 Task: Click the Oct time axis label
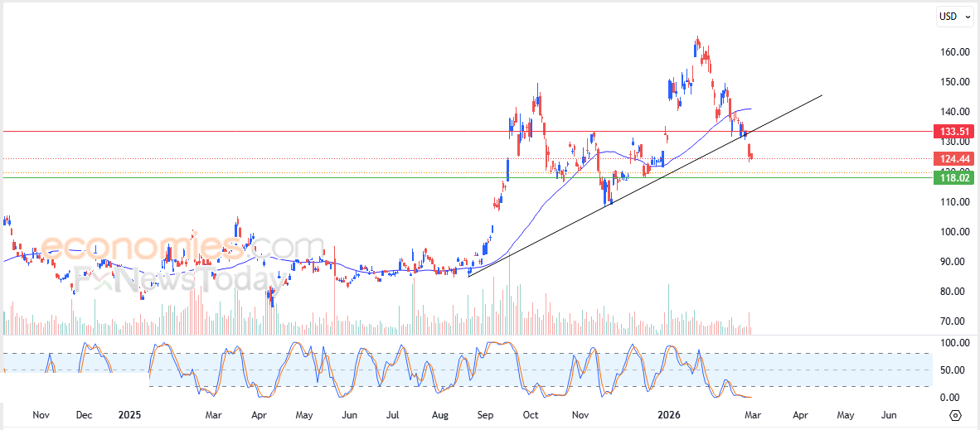pyautogui.click(x=531, y=415)
